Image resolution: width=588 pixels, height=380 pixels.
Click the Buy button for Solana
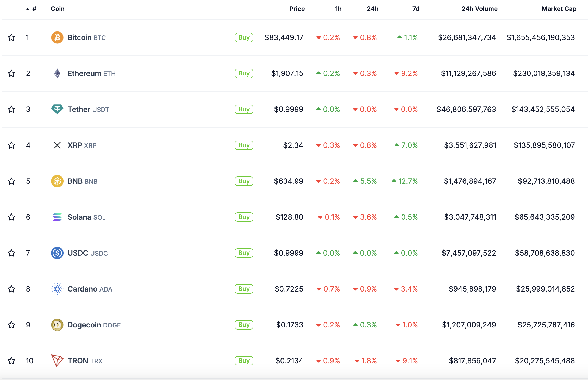pyautogui.click(x=244, y=217)
